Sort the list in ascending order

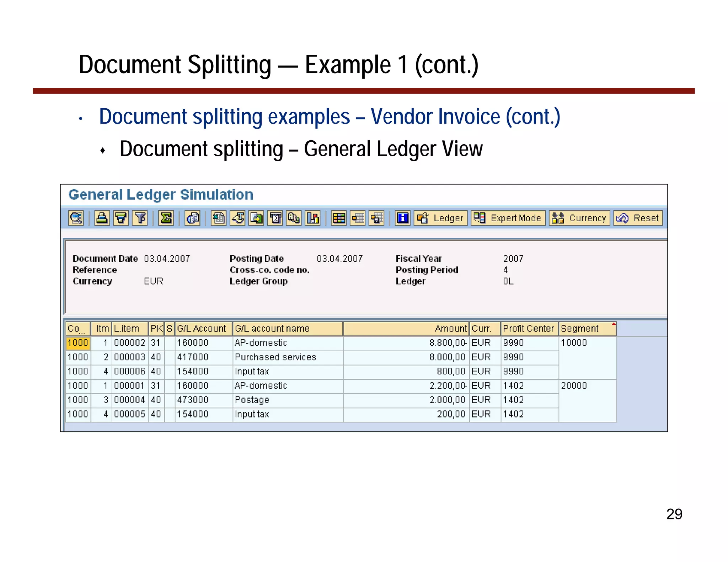click(x=102, y=218)
